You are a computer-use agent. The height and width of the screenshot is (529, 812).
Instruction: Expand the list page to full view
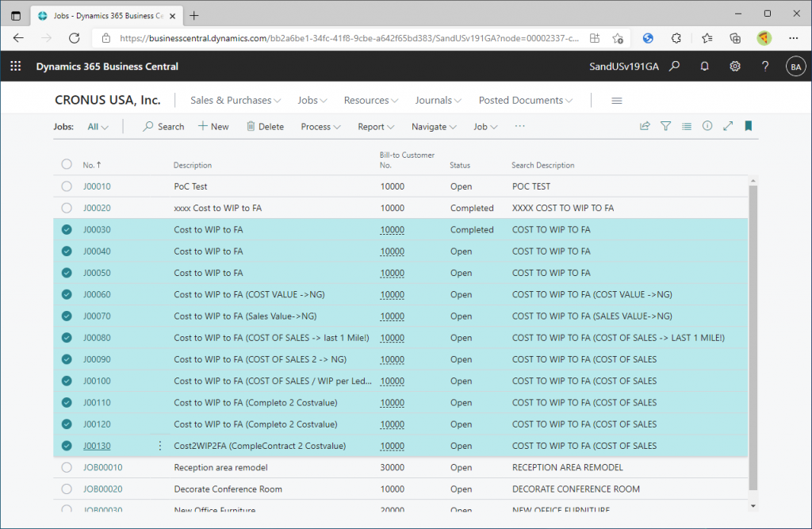tap(728, 126)
